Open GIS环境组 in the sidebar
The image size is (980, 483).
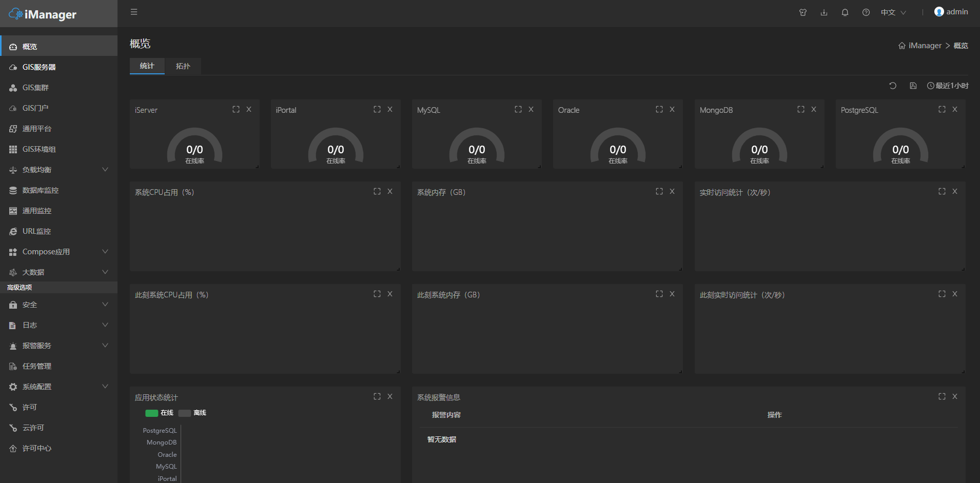[59, 149]
